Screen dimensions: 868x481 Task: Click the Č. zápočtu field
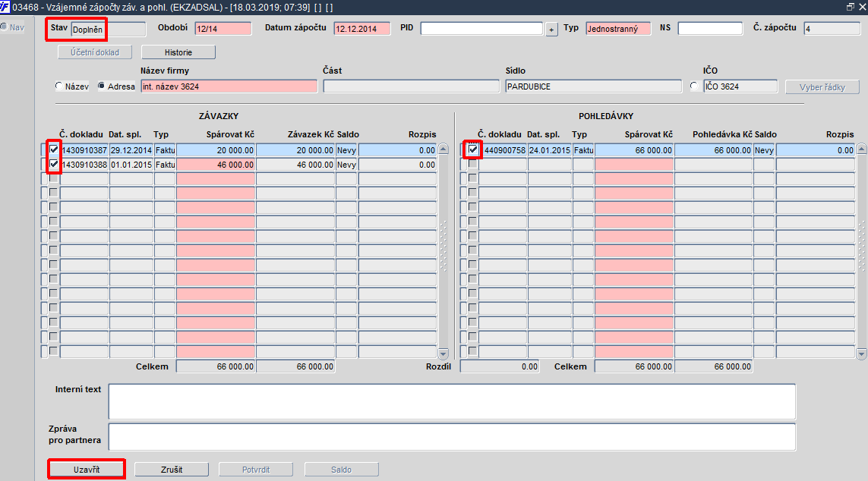point(832,29)
